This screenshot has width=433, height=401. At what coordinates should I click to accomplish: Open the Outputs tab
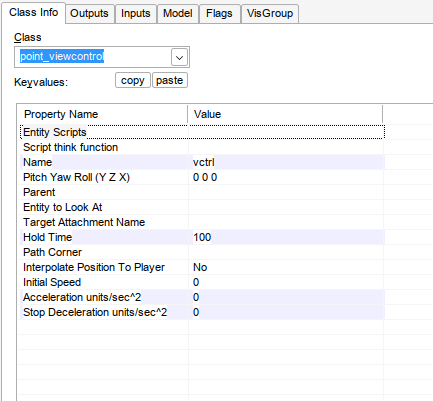(x=89, y=14)
